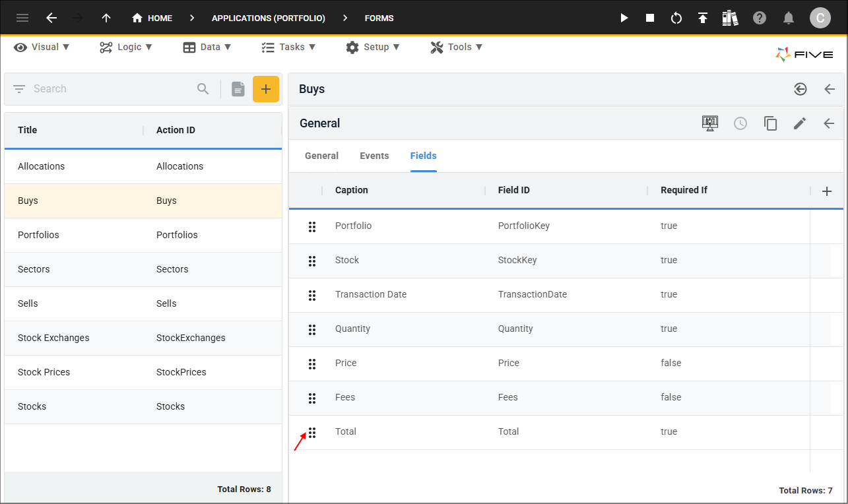Edit the form with the pencil icon

[800, 123]
